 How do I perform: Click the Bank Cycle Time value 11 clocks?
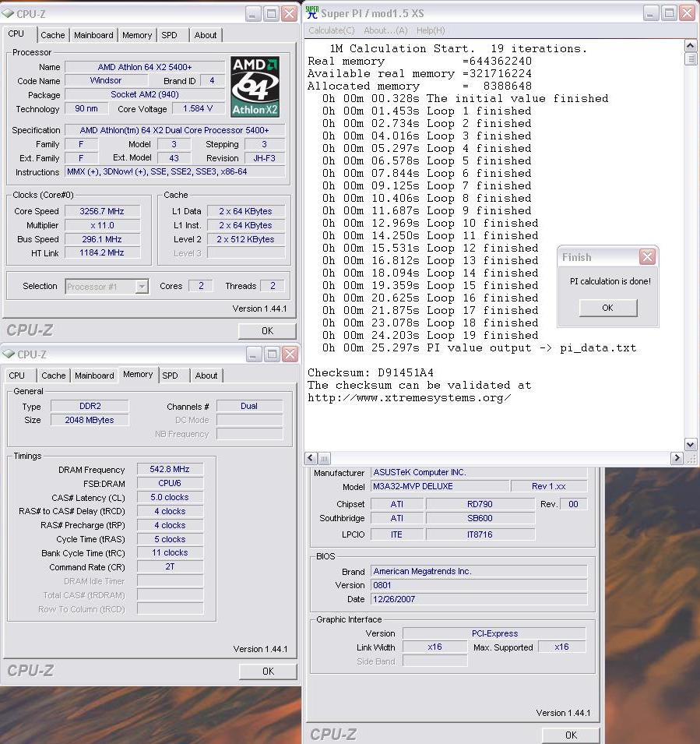pyautogui.click(x=170, y=553)
